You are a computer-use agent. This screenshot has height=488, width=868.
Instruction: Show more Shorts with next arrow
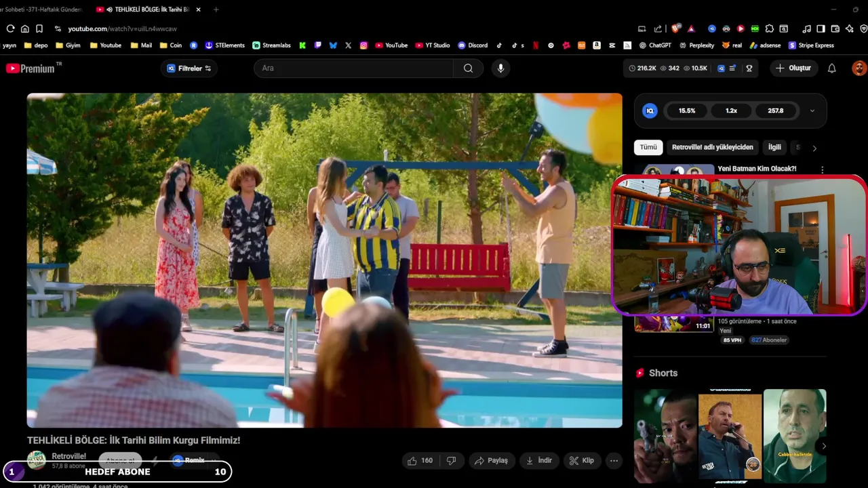[824, 445]
